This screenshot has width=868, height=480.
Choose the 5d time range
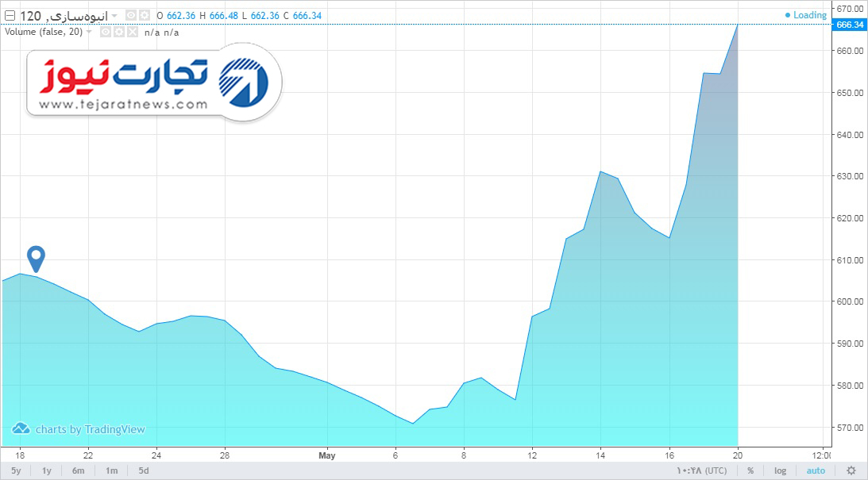click(x=144, y=470)
